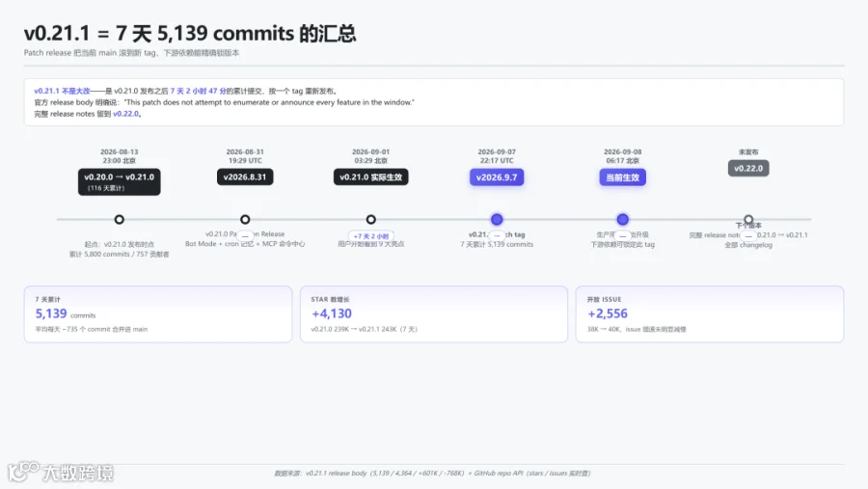868x489 pixels.
Task: Click the +4,130 star growth figure
Action: click(332, 313)
